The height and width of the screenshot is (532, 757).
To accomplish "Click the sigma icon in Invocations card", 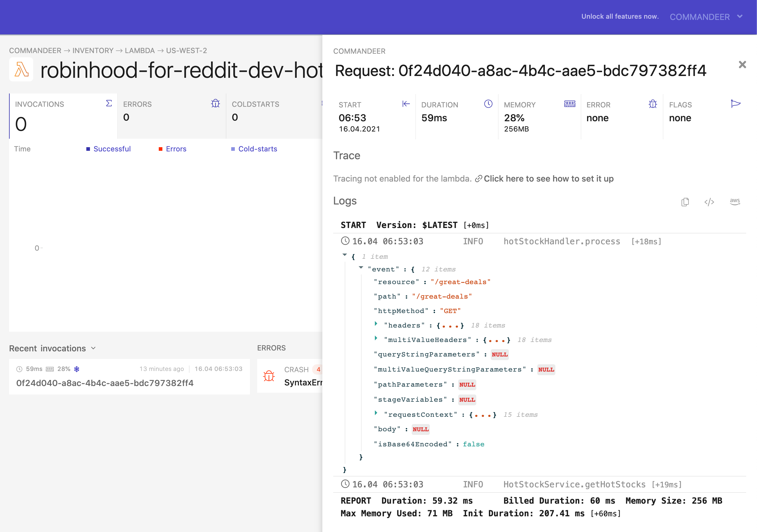I will [x=109, y=103].
